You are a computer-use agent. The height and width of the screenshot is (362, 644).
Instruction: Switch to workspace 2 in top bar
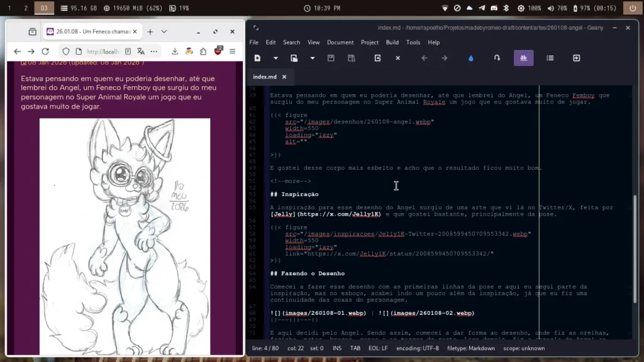click(26, 8)
